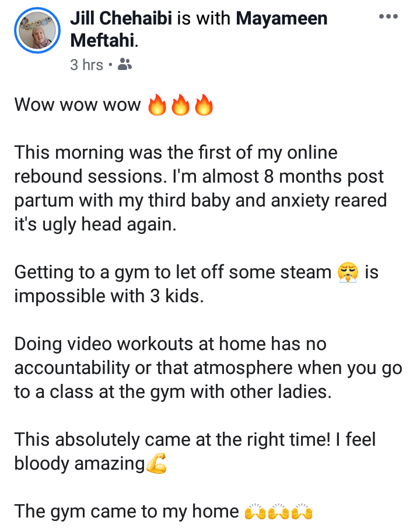Image resolution: width=420 pixels, height=528 pixels.
Task: Click the paragraph about online rebound sessions
Action: pos(201,188)
